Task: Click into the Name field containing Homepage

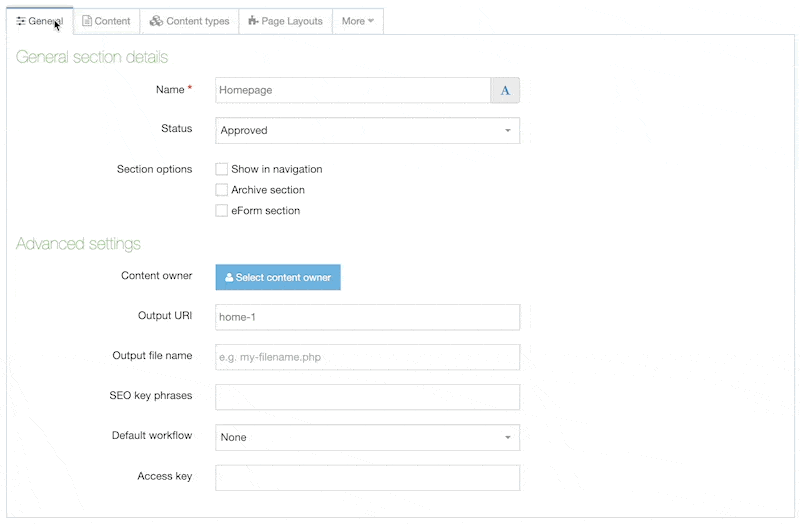Action: click(x=352, y=90)
